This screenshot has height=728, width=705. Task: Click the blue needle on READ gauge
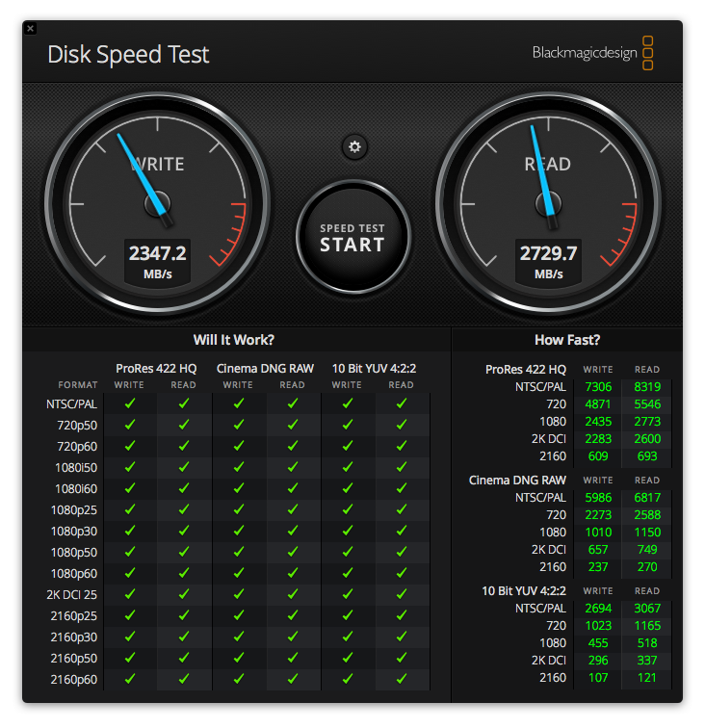[x=542, y=170]
